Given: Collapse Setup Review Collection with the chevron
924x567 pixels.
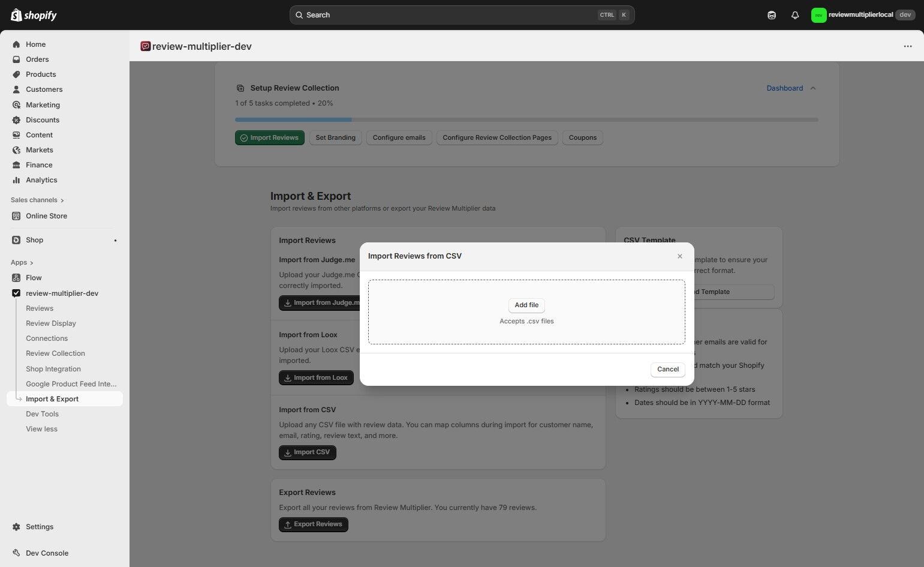Looking at the screenshot, I should click(x=813, y=88).
